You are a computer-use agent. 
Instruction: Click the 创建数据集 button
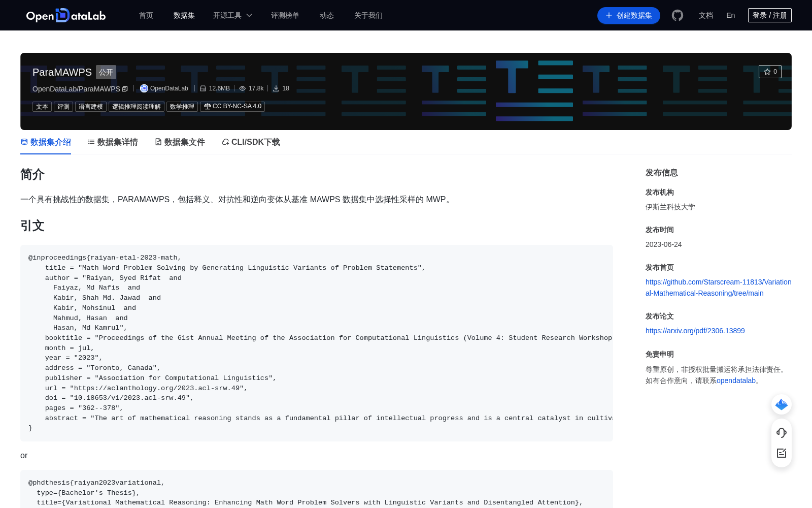[x=629, y=15]
